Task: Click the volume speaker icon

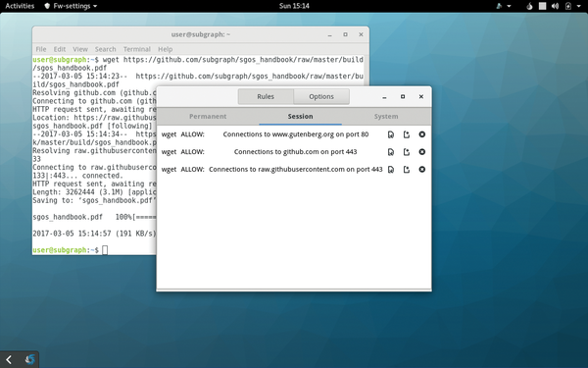Action: pos(556,6)
